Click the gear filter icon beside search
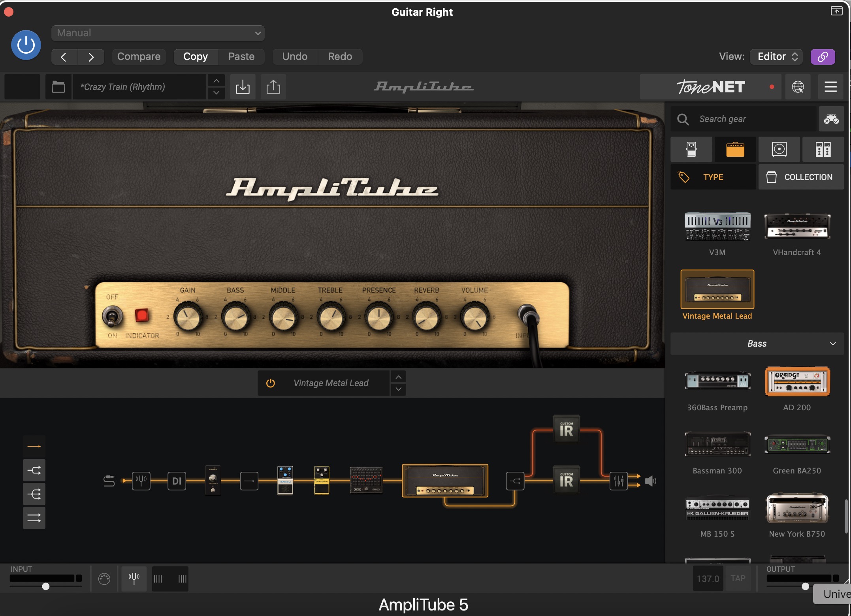The width and height of the screenshot is (851, 616). (x=831, y=119)
